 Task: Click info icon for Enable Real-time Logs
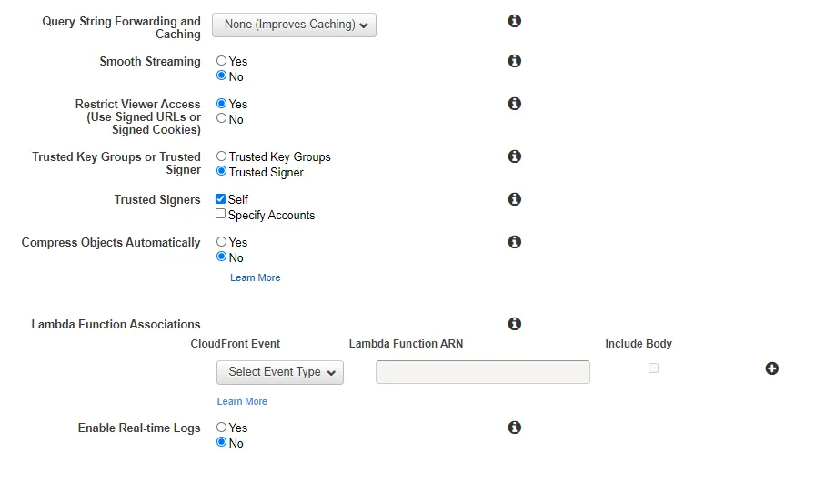point(514,428)
